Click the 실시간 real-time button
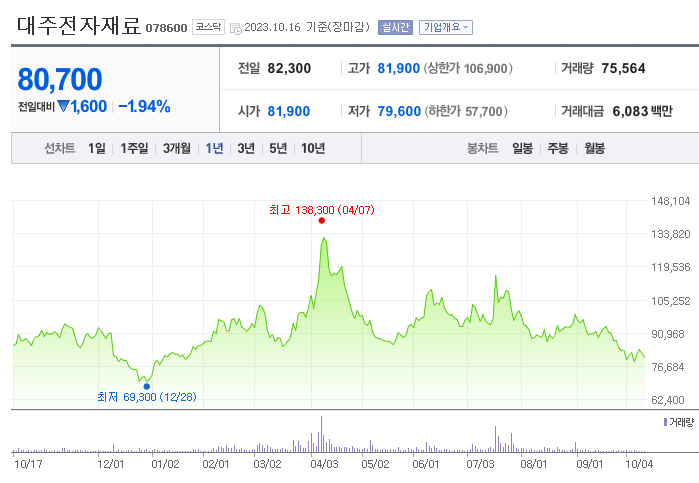The height and width of the screenshot is (483, 699). pyautogui.click(x=395, y=28)
